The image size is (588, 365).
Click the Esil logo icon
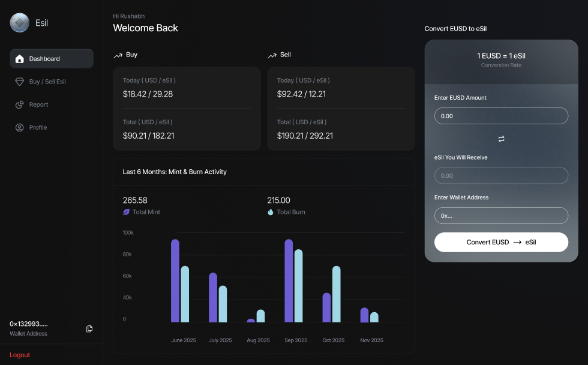(20, 23)
